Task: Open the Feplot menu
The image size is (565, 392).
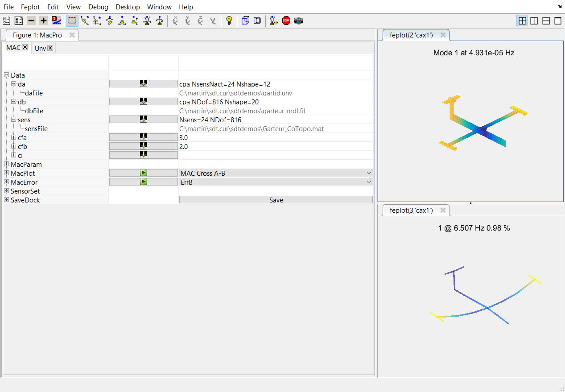Action: 30,7
